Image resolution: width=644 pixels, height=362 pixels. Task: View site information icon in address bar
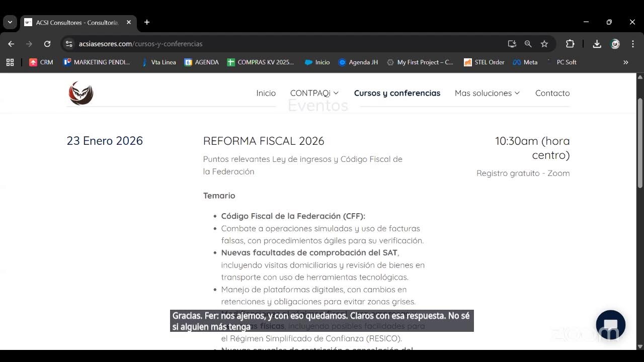pos(69,44)
